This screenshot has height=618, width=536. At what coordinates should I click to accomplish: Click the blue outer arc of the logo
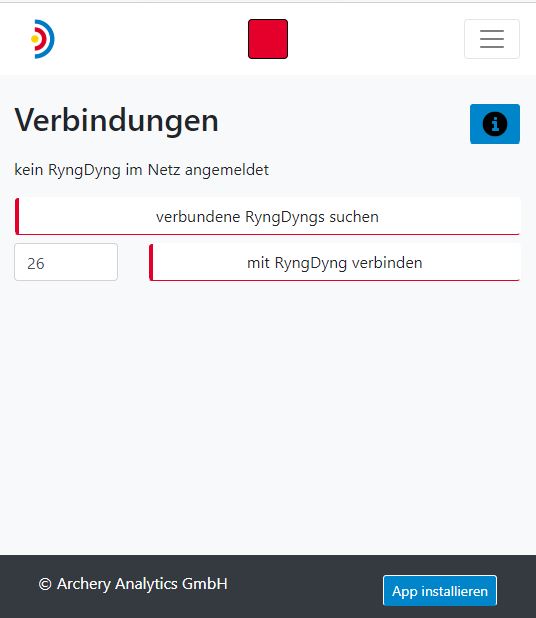click(x=52, y=39)
